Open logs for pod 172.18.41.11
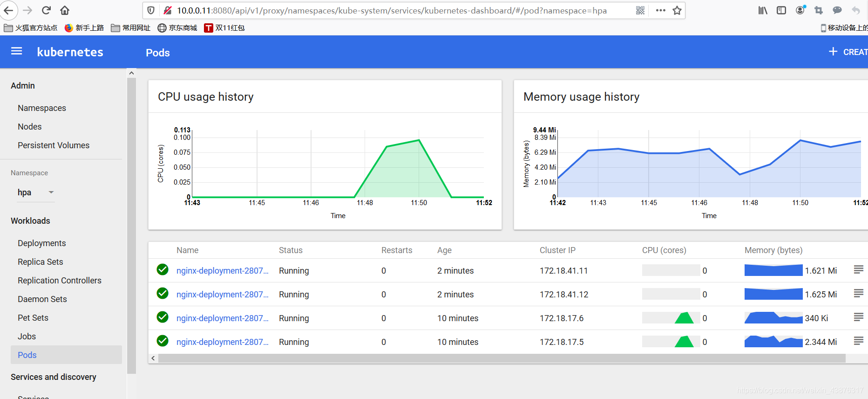868x399 pixels. [859, 269]
